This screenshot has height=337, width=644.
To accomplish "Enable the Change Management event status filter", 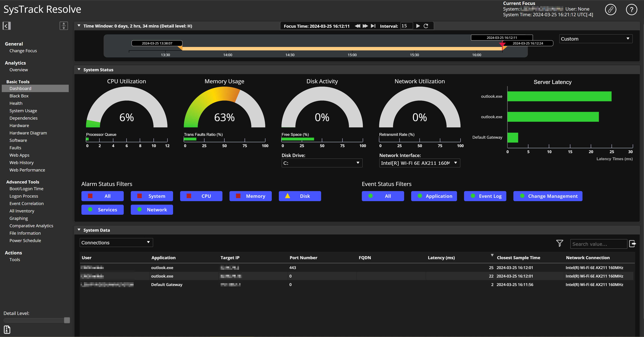I will pyautogui.click(x=547, y=196).
